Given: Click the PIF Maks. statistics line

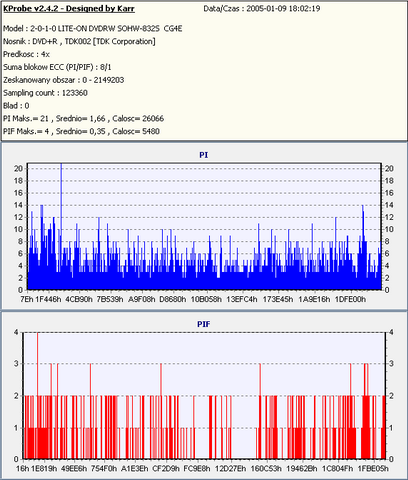Looking at the screenshot, I should click(x=81, y=131).
